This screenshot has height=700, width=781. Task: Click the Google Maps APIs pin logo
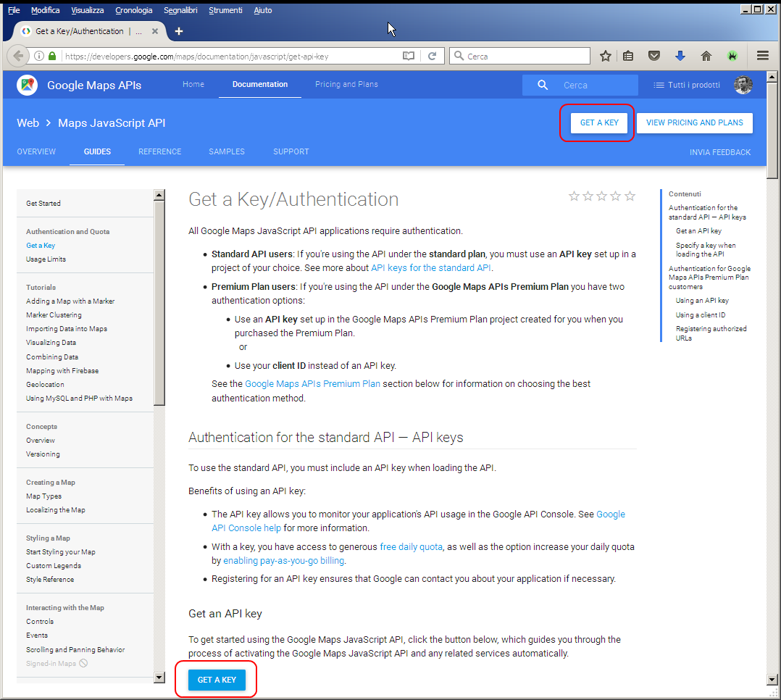(28, 86)
